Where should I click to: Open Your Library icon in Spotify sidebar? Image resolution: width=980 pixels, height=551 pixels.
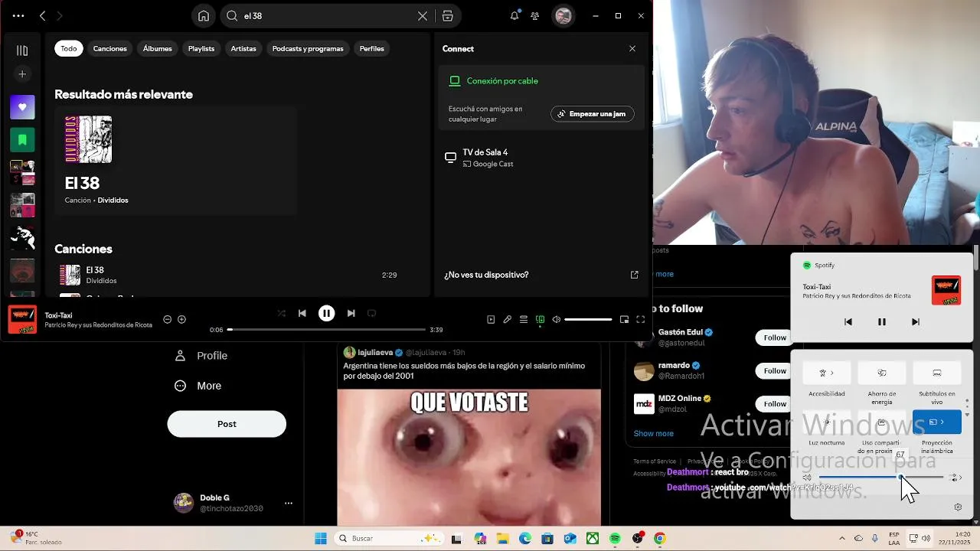pyautogui.click(x=22, y=51)
